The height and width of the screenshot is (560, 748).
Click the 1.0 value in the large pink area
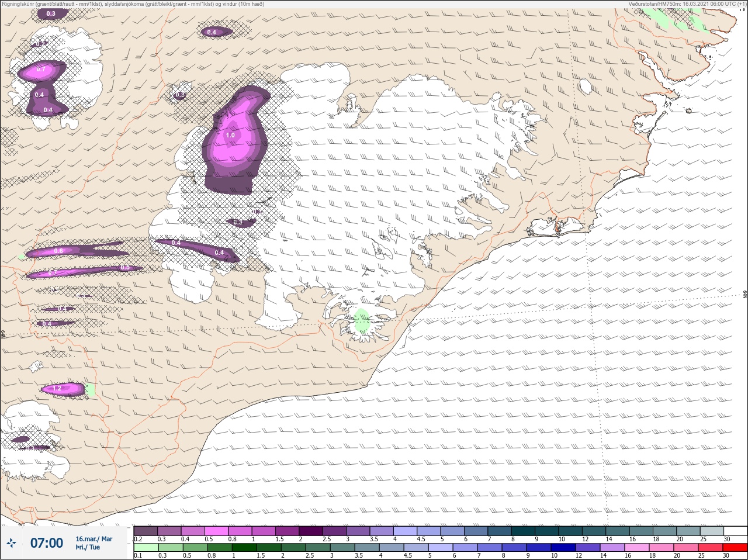(x=230, y=135)
